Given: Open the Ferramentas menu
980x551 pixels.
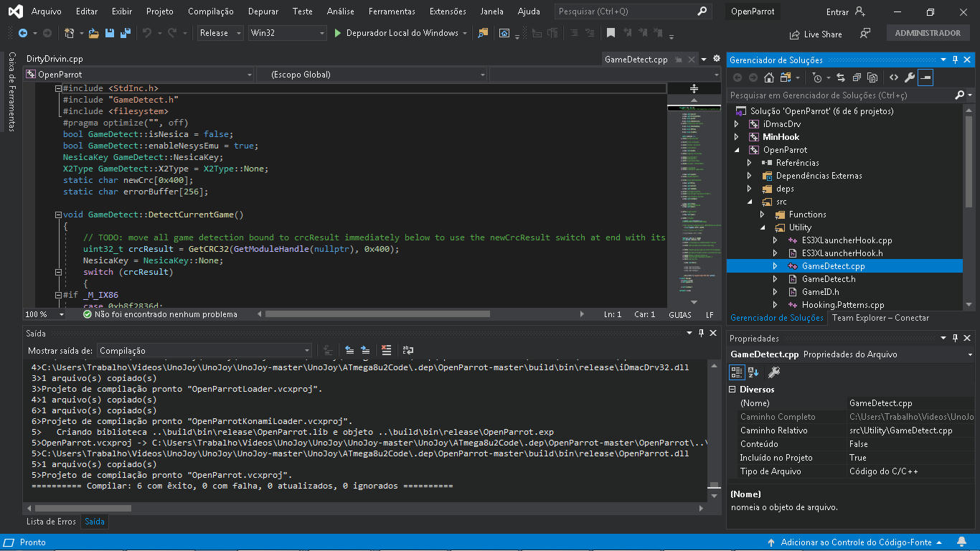Looking at the screenshot, I should point(392,11).
